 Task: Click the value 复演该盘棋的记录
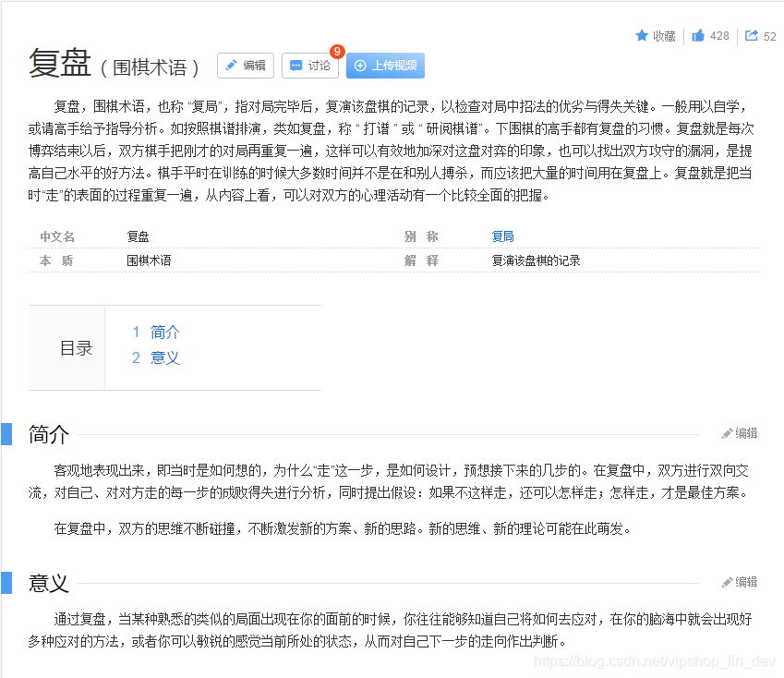536,260
